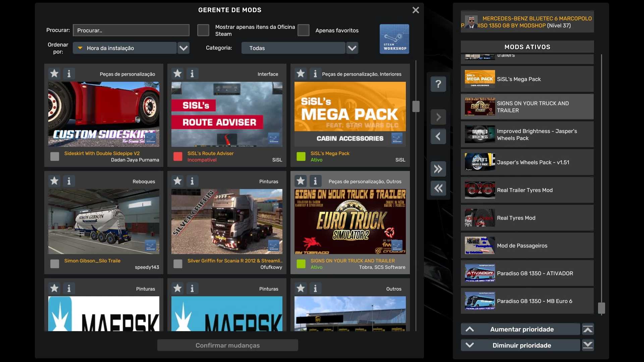Enable Steam Workshop items only checkbox
Viewport: 644px width, 362px height.
coord(203,30)
